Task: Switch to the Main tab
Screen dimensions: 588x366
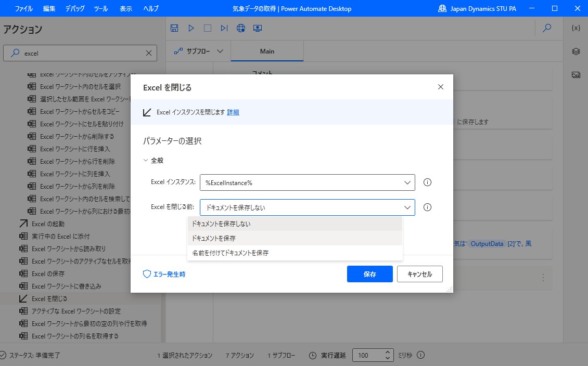Action: point(267,51)
